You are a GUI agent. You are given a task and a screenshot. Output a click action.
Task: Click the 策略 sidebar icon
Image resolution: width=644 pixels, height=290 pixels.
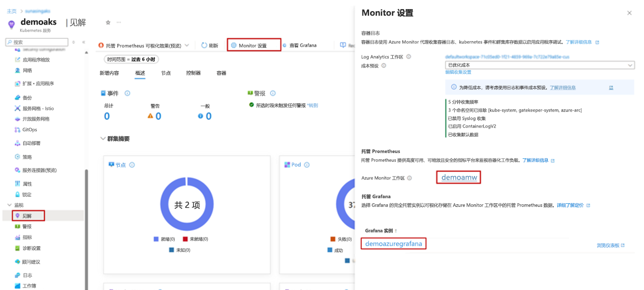[x=18, y=157]
